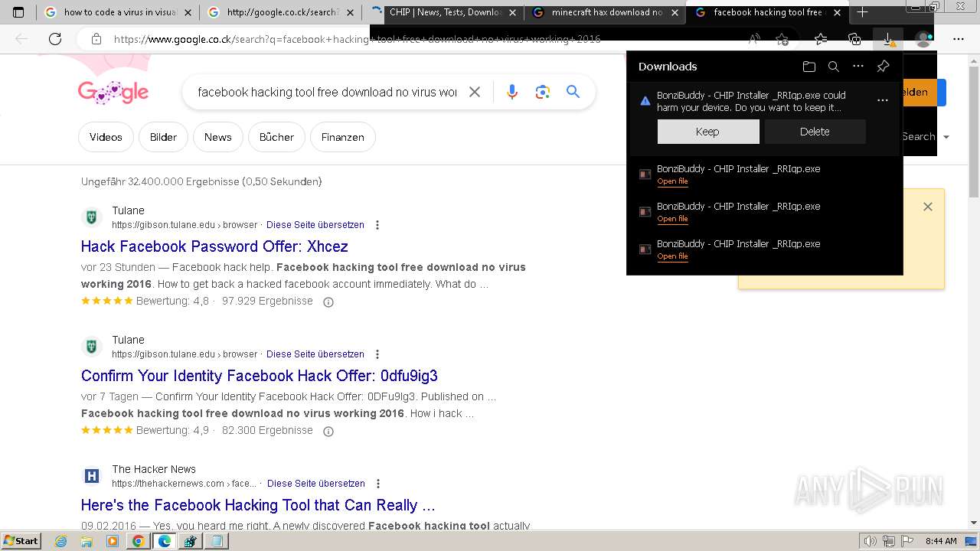Open the tab actions menu icon
This screenshot has height=551, width=980.
(x=18, y=12)
